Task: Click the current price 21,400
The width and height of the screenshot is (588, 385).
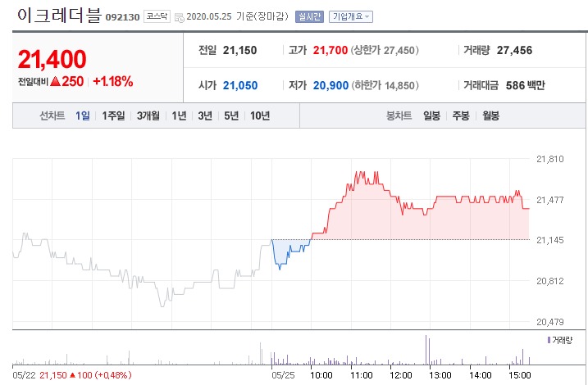Action: (52, 60)
